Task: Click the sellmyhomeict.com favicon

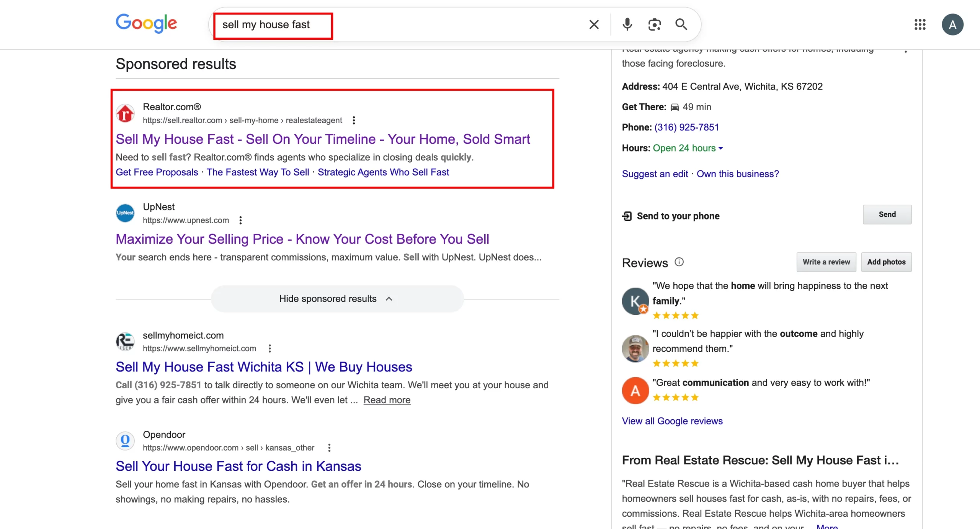Action: coord(125,341)
